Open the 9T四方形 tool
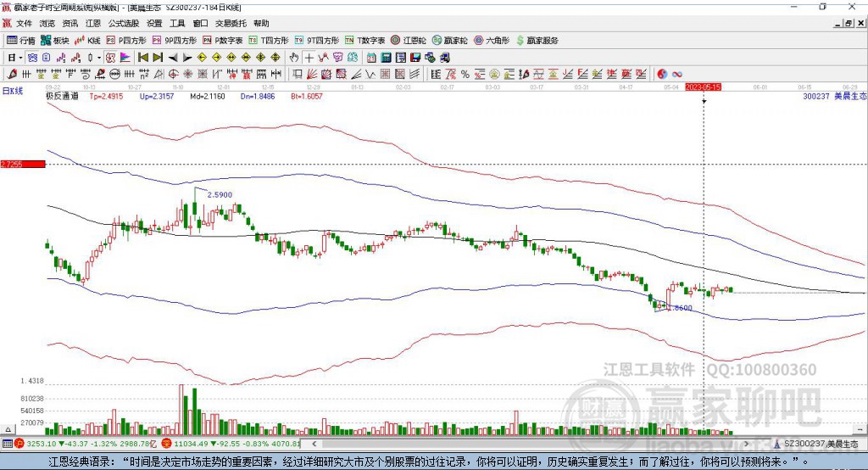868x470 pixels. point(317,41)
